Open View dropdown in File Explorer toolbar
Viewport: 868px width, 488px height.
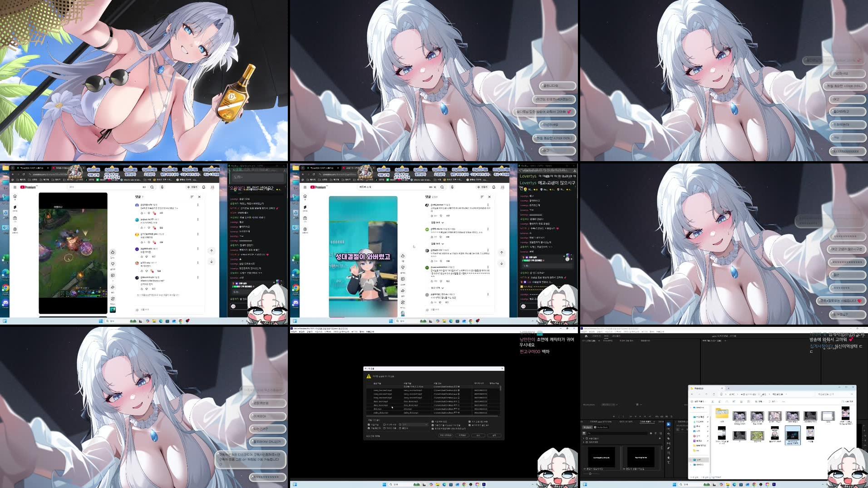(x=773, y=401)
